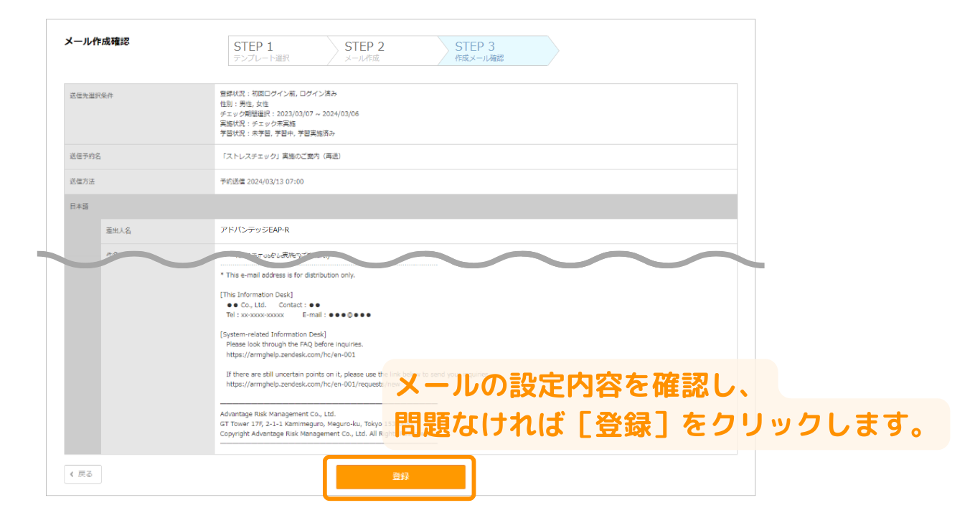Open the zendesk hc/en-001 FAQ link

click(291, 354)
